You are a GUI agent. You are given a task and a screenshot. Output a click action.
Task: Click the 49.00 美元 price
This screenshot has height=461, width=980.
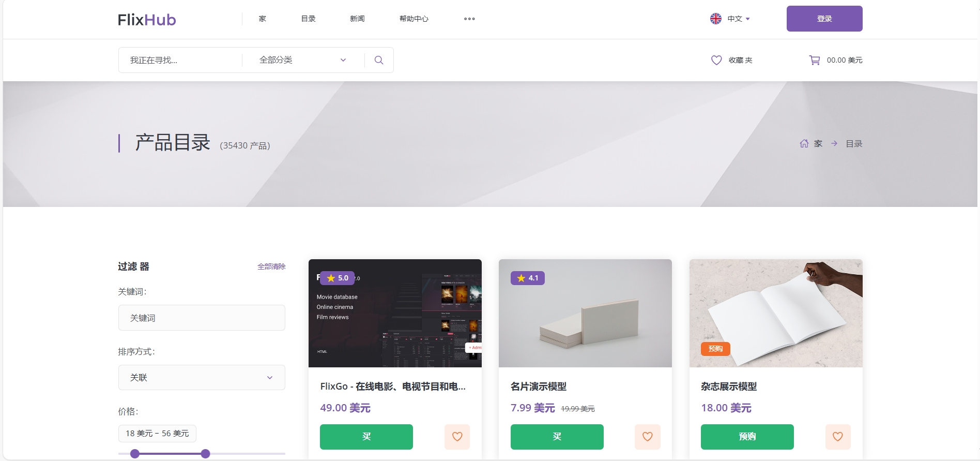pos(345,408)
